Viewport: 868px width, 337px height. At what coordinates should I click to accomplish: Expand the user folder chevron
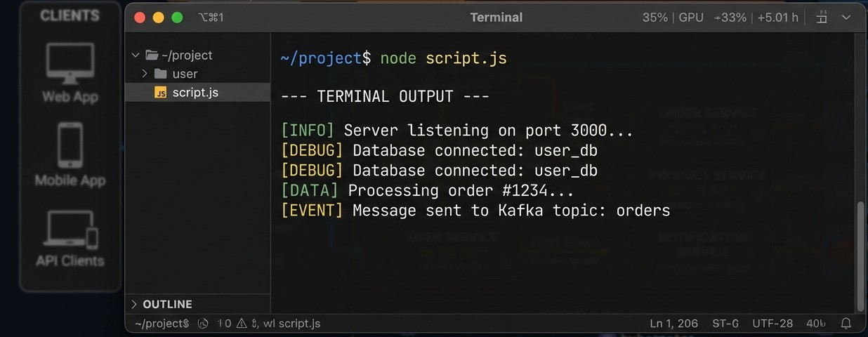point(145,74)
